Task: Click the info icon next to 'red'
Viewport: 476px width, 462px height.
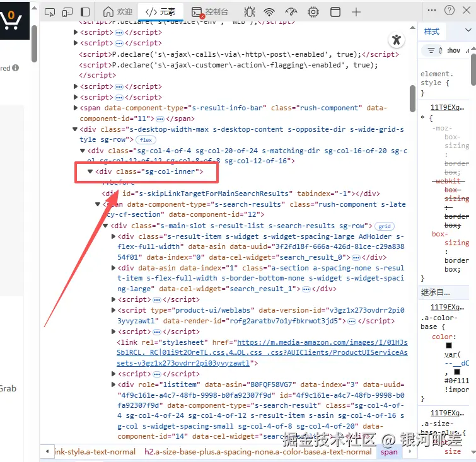Action: tap(16, 68)
